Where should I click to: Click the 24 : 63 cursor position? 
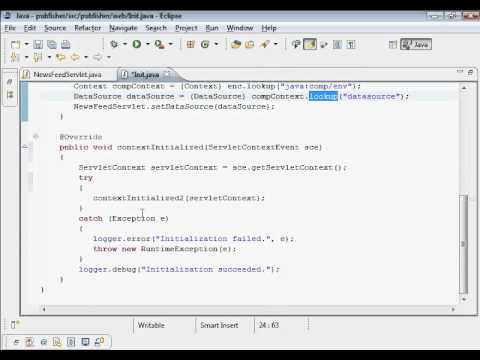(x=269, y=325)
